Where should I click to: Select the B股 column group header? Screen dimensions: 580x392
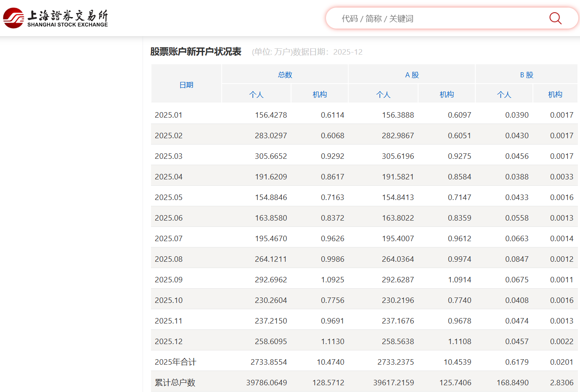click(x=526, y=75)
